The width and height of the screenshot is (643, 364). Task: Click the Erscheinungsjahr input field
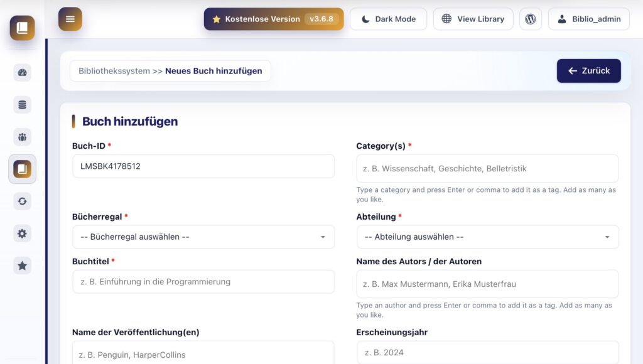point(487,353)
